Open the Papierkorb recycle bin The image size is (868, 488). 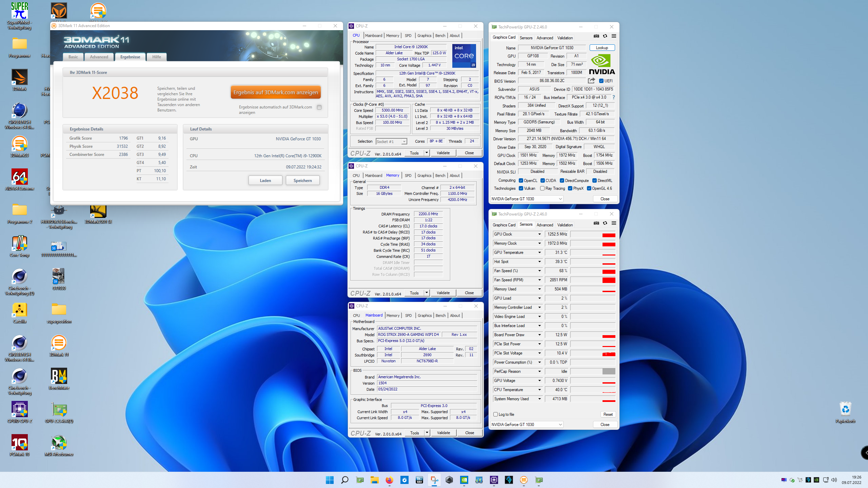click(x=845, y=412)
